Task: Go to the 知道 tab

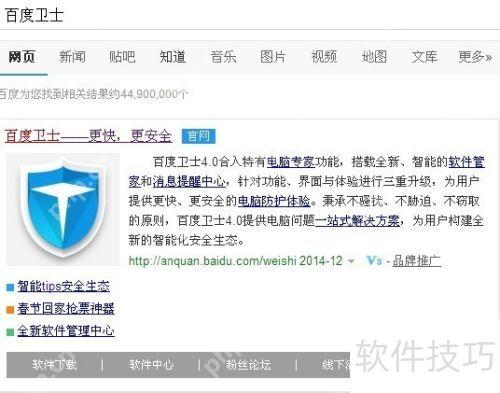Action: (x=173, y=57)
